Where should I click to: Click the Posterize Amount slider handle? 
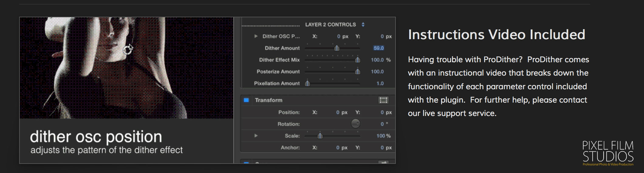point(358,72)
